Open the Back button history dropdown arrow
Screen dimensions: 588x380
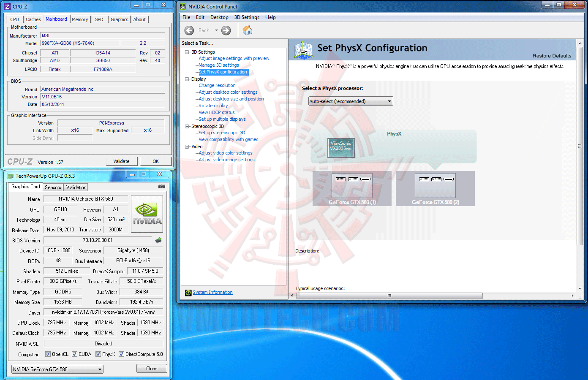click(x=216, y=30)
